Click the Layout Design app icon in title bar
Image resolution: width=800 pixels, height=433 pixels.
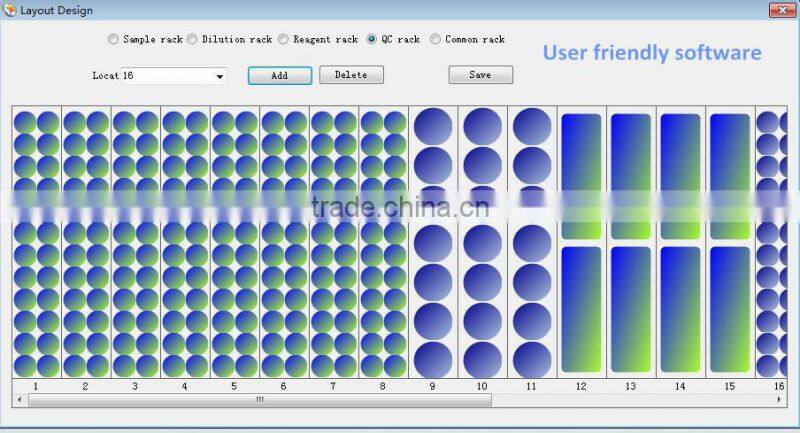[10, 10]
